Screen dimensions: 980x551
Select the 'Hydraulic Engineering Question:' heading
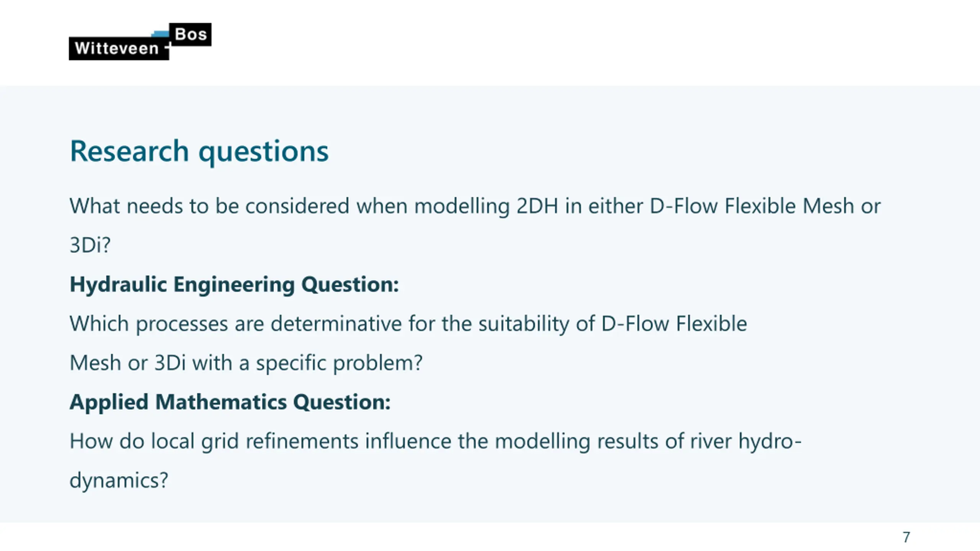[x=234, y=285]
